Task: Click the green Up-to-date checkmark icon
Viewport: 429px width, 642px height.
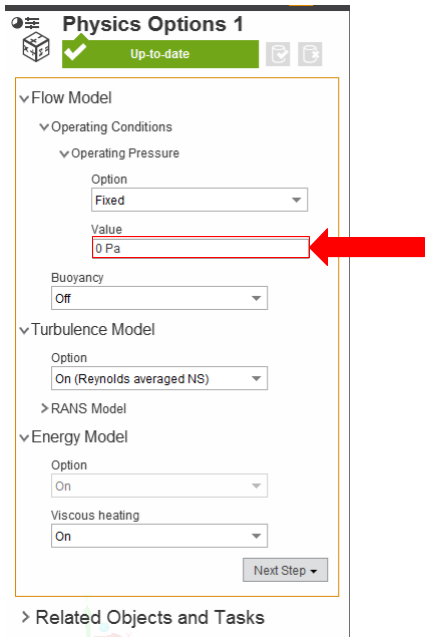Action: (75, 52)
